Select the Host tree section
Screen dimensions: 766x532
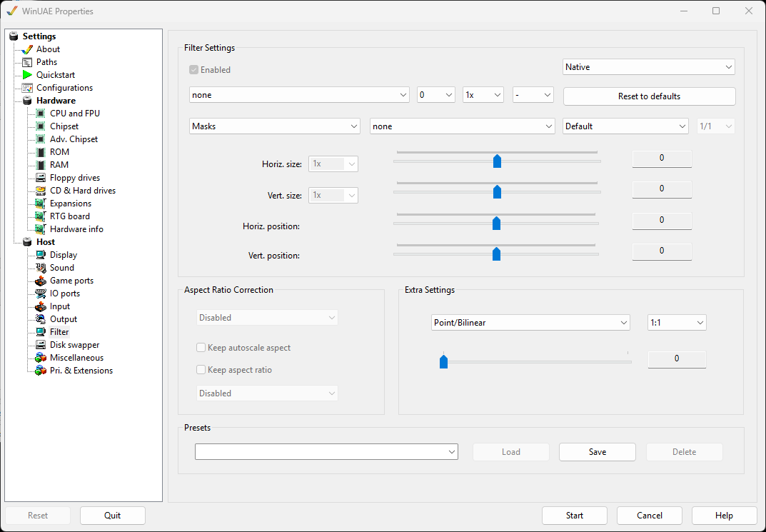pyautogui.click(x=46, y=242)
